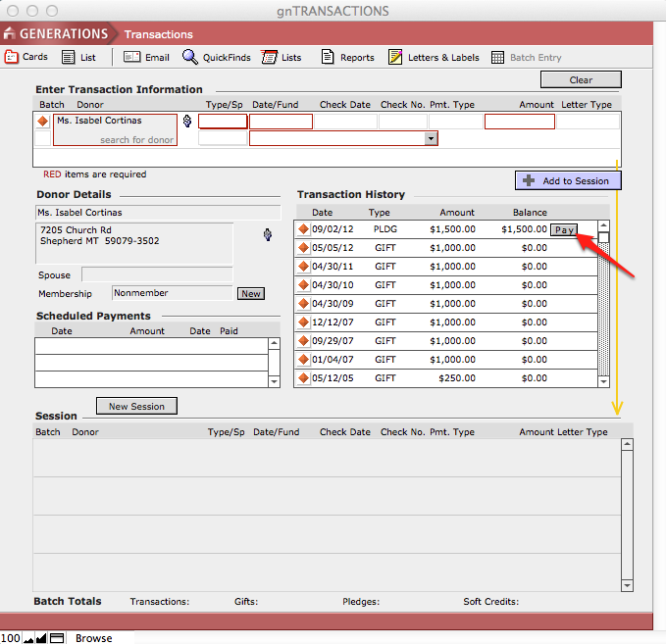Viewport: 666px width, 644px height.
Task: Click the Clear button
Action: (x=580, y=80)
